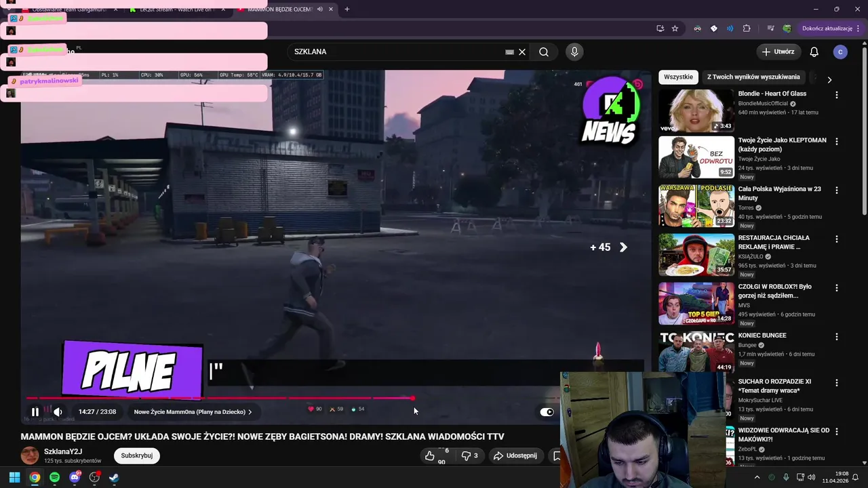The image size is (868, 488).
Task: Show more filter chips with right arrow
Action: [829, 79]
